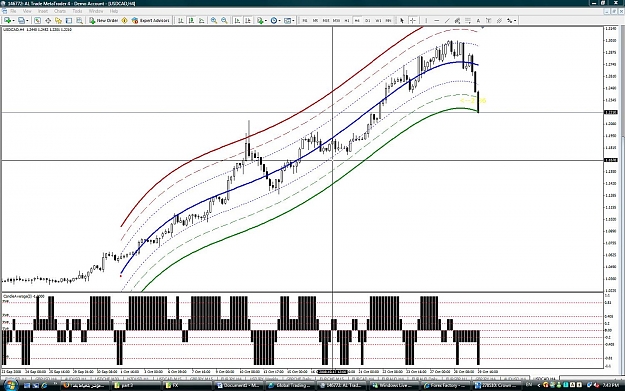The image size is (625, 391).
Task: Select the M15 timeframe button
Action: click(x=326, y=20)
